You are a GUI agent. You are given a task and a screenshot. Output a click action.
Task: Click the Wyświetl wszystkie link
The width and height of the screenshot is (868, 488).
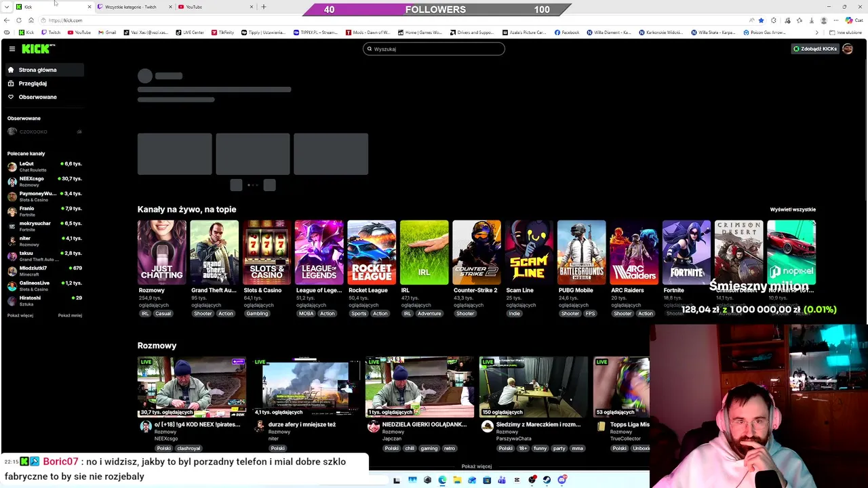tap(793, 209)
